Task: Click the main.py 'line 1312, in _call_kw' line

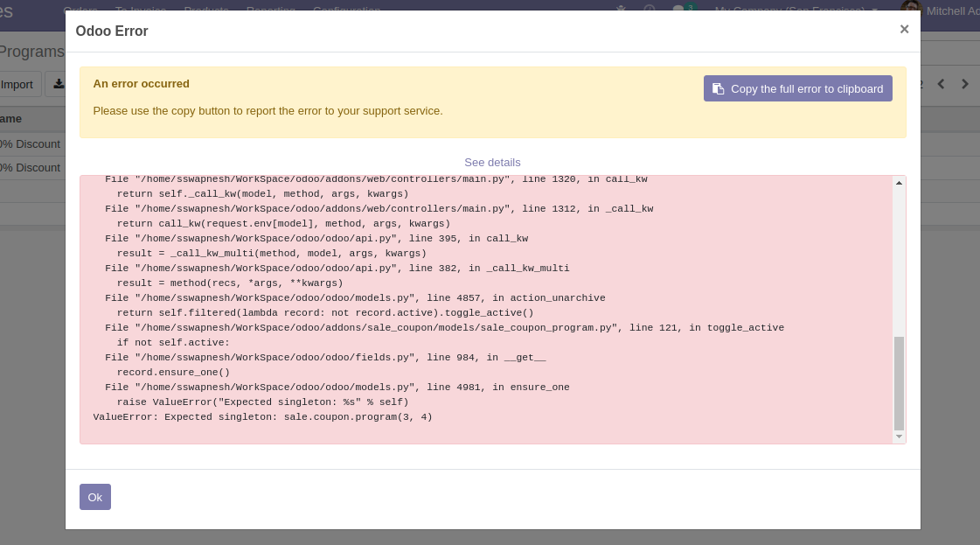Action: tap(379, 208)
